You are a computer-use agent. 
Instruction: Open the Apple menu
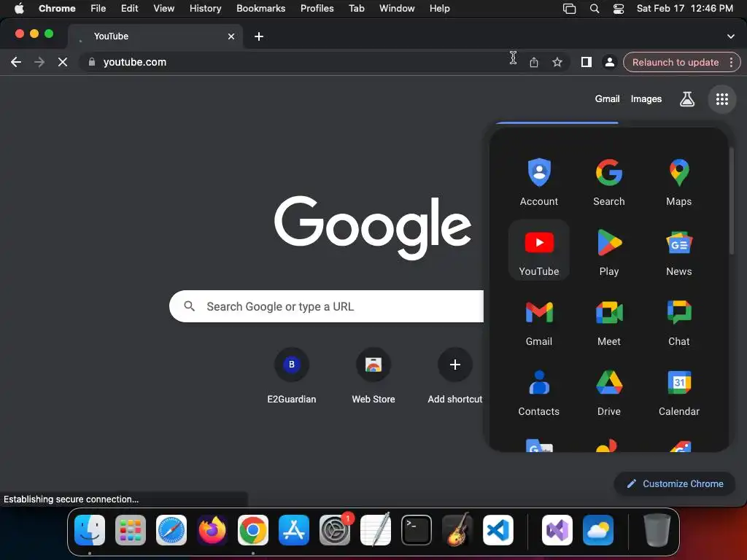click(19, 8)
